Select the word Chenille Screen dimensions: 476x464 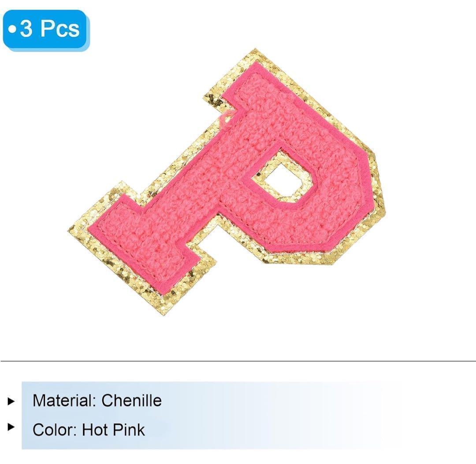(x=131, y=401)
